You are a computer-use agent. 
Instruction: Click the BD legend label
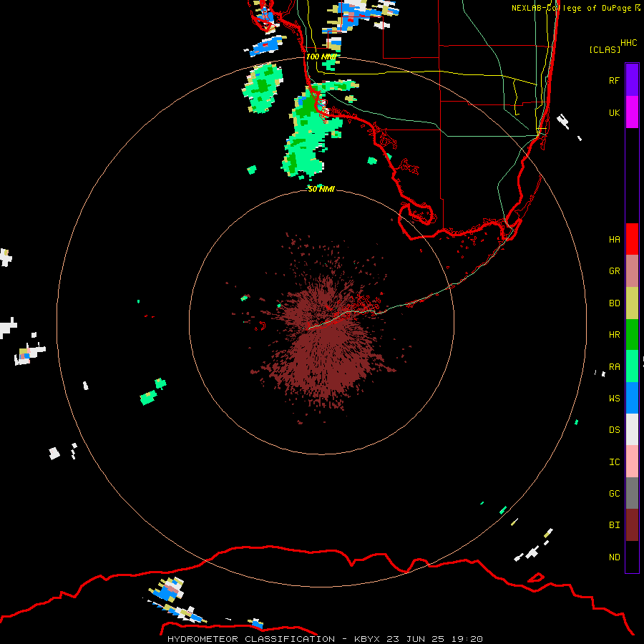click(614, 303)
